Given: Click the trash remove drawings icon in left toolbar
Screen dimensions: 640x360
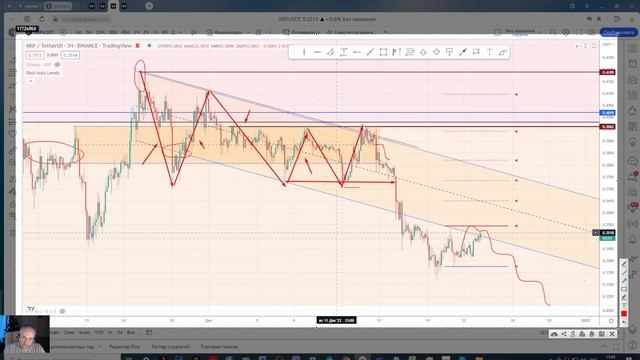Looking at the screenshot, I should point(12,233).
